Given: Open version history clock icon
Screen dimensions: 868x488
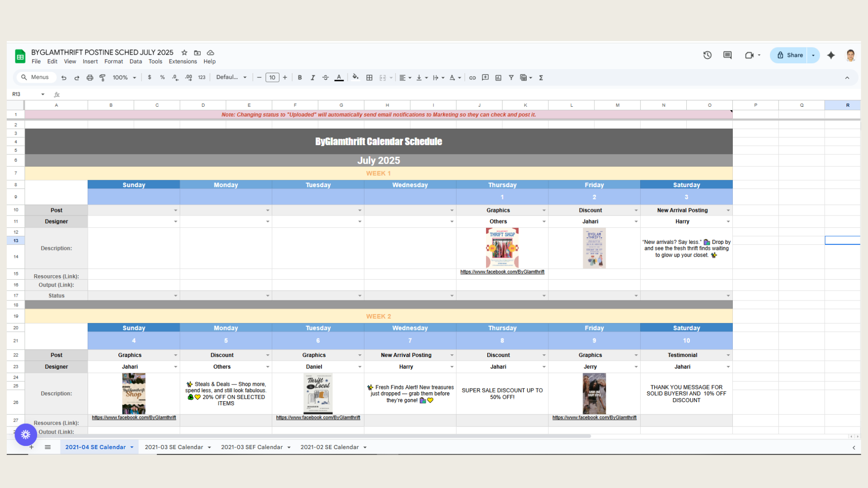Looking at the screenshot, I should pyautogui.click(x=708, y=55).
